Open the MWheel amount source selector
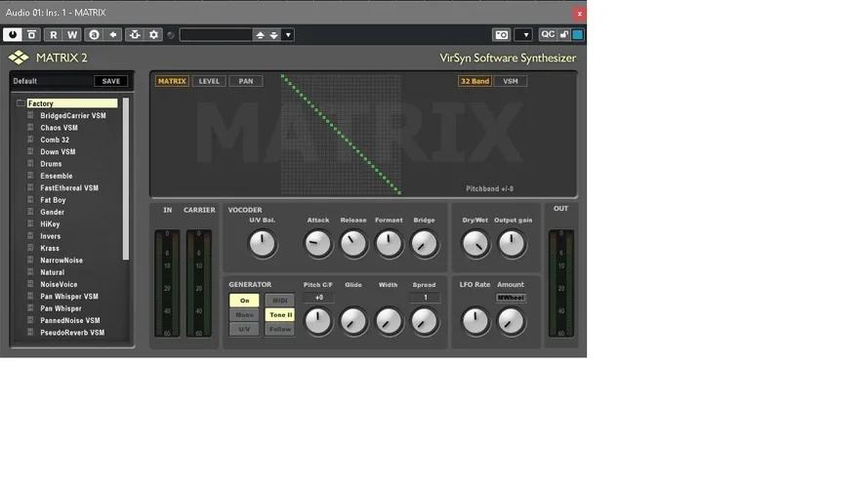Viewport: 868px width, 488px height. pos(511,298)
